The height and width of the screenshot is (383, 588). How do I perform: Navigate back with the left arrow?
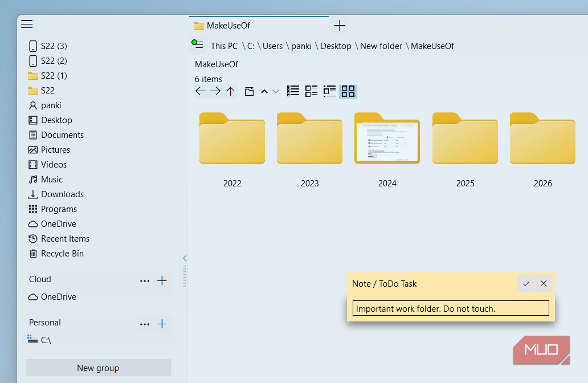point(201,91)
